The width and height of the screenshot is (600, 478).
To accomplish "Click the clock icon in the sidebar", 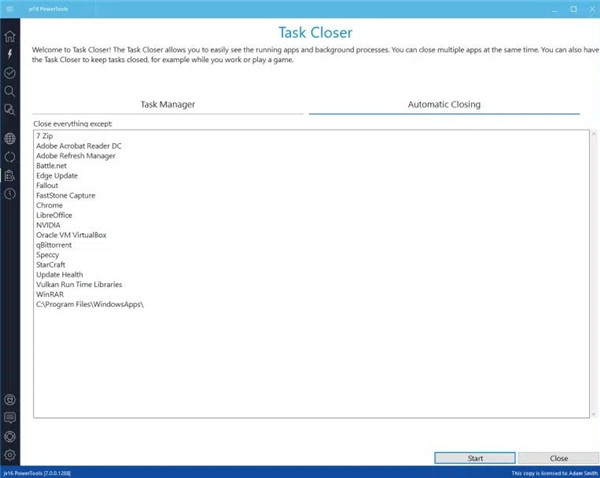I will [x=9, y=194].
